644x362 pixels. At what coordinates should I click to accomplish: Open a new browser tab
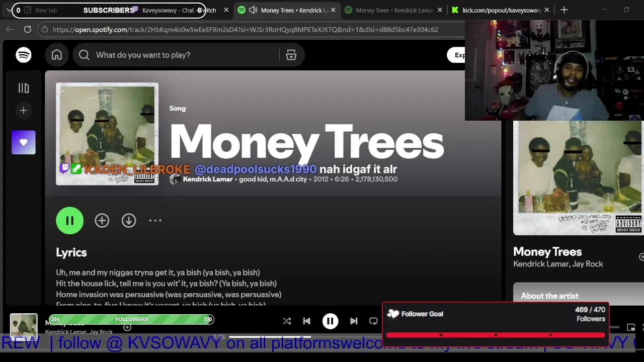(x=564, y=10)
